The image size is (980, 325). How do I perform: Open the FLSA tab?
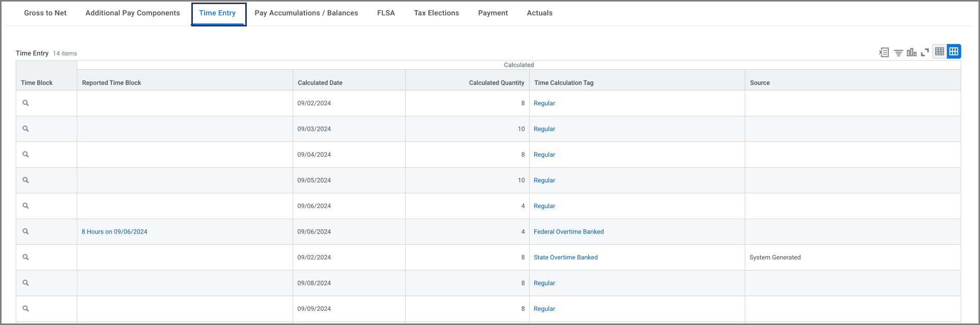pos(386,13)
